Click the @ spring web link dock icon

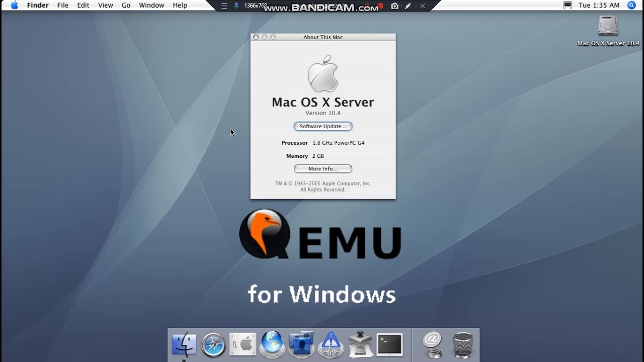(432, 345)
